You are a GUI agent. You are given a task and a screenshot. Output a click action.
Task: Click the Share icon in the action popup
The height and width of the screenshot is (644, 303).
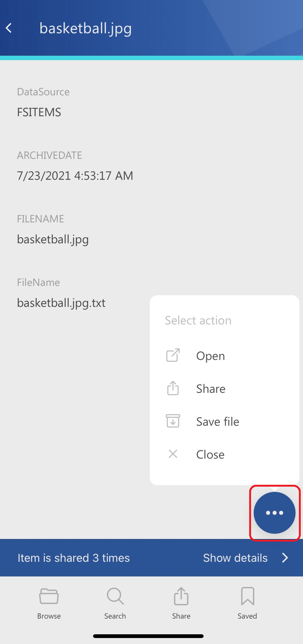click(173, 388)
